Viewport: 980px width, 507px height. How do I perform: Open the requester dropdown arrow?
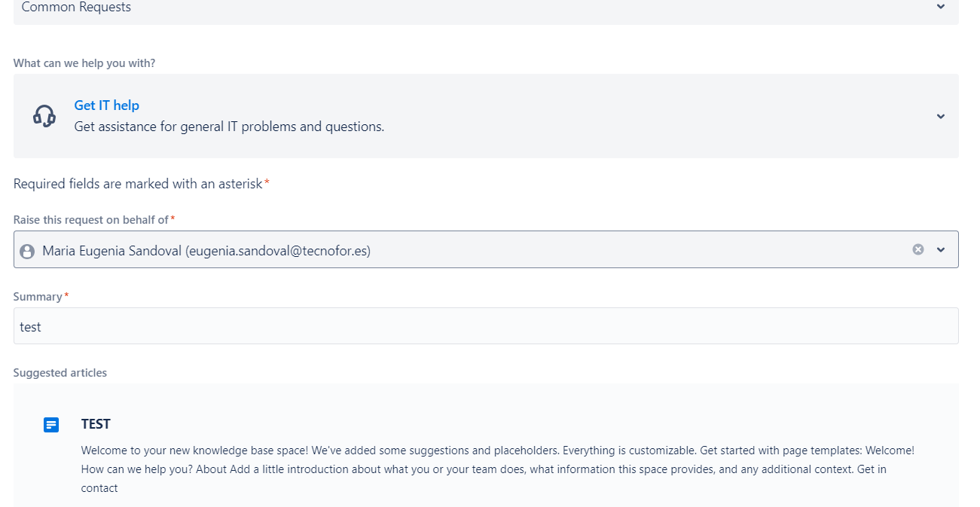(x=940, y=250)
